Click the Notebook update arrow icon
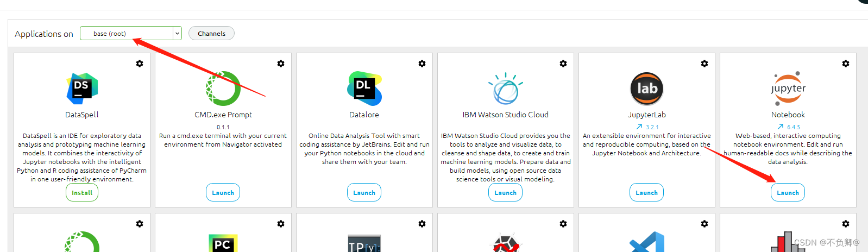The width and height of the screenshot is (868, 252). point(781,127)
